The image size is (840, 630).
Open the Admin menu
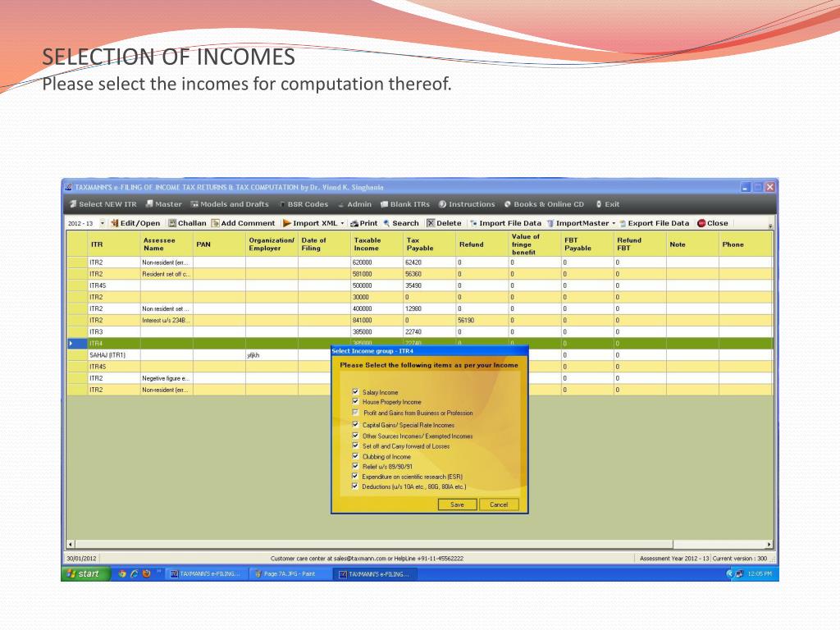354,204
